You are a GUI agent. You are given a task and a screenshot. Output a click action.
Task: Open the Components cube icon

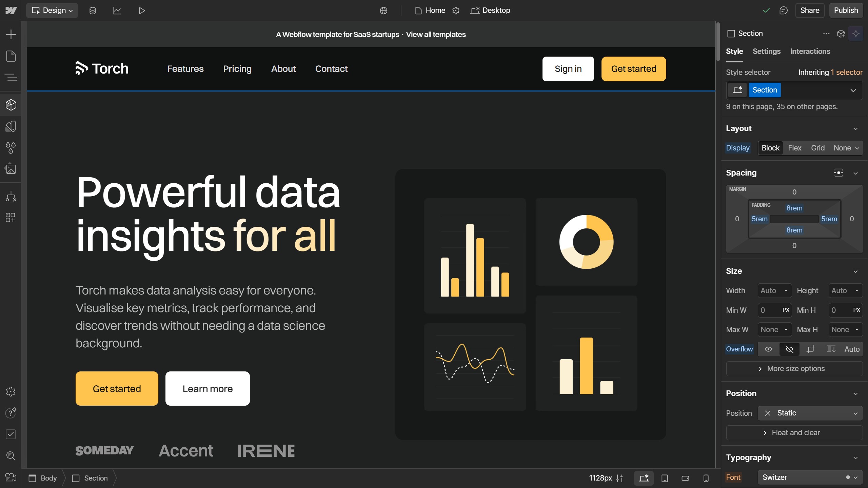pos(11,105)
